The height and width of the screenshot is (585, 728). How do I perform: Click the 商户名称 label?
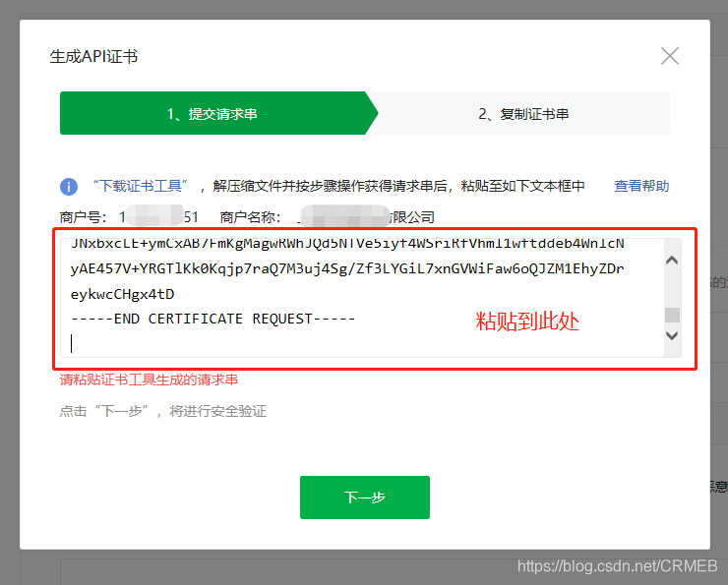(x=250, y=217)
